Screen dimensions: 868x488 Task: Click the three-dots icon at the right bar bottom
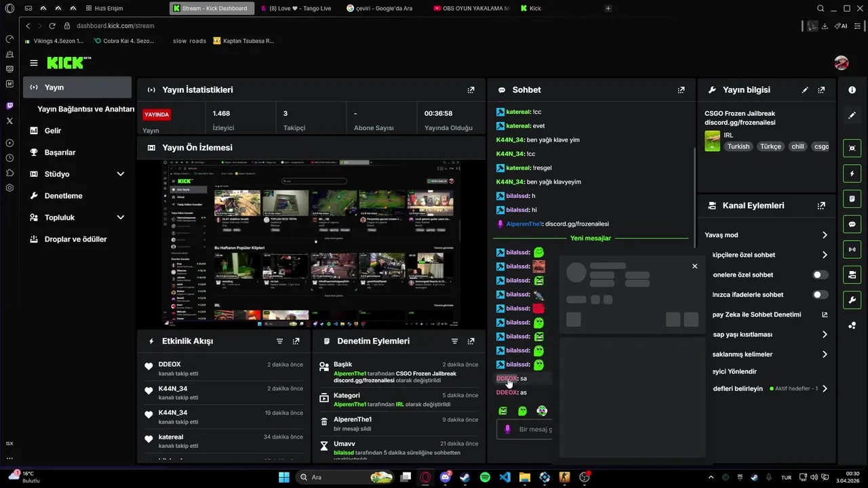coord(852,325)
